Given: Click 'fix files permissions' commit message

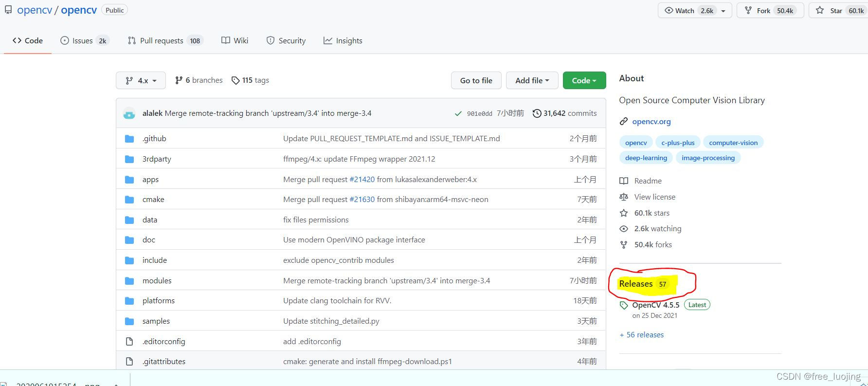Looking at the screenshot, I should (316, 220).
